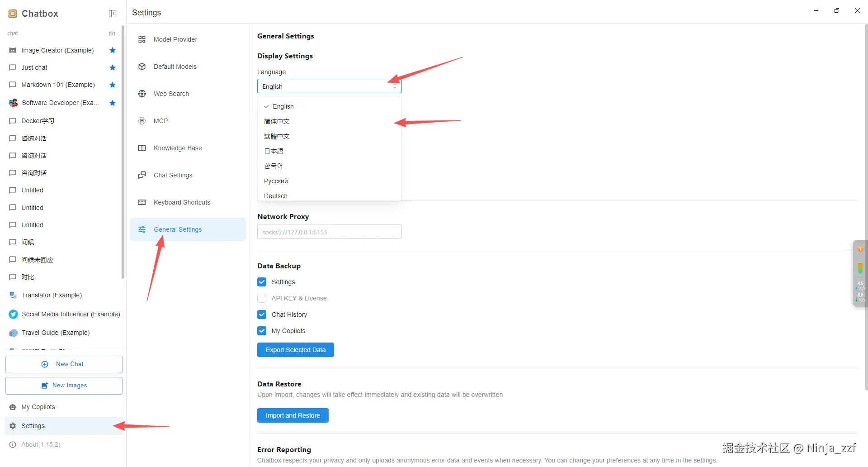Click the star next to Just chat
Image resolution: width=868 pixels, height=467 pixels.
point(113,67)
